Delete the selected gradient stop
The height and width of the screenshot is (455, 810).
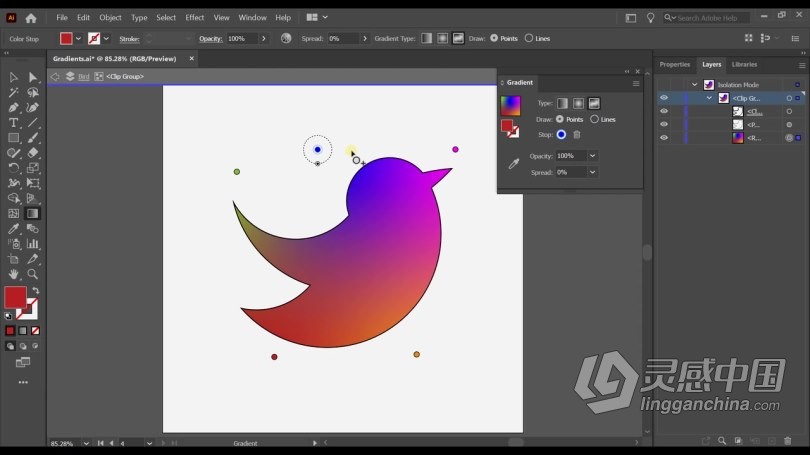pyautogui.click(x=577, y=135)
